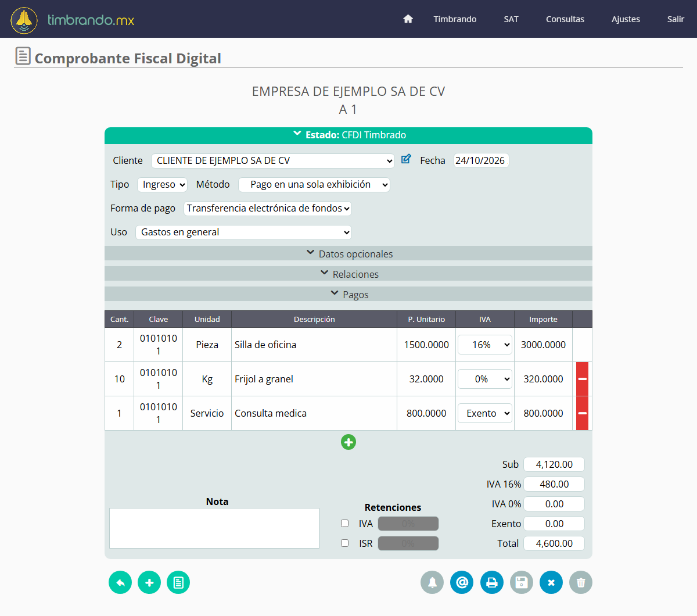697x616 pixels.
Task: Expand the Pagos section
Action: pyautogui.click(x=348, y=294)
